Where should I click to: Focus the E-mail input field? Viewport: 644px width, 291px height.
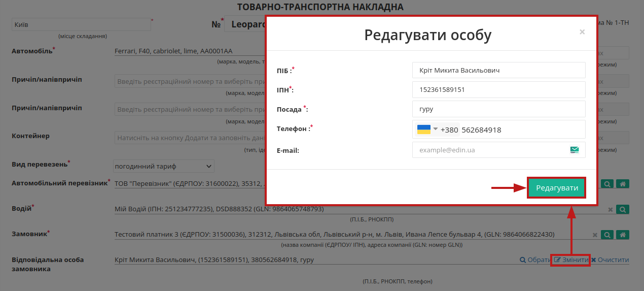[x=498, y=150]
